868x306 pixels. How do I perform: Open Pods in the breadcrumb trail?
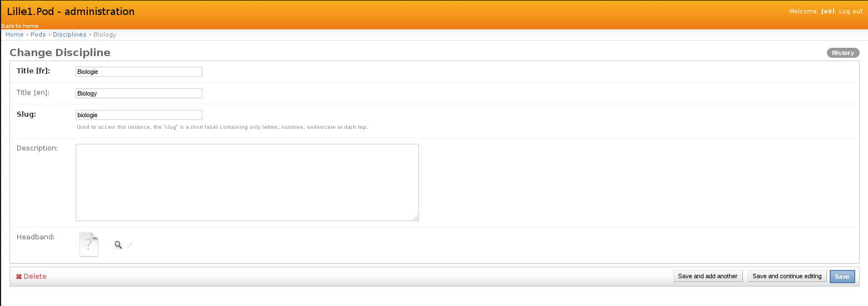pyautogui.click(x=38, y=34)
